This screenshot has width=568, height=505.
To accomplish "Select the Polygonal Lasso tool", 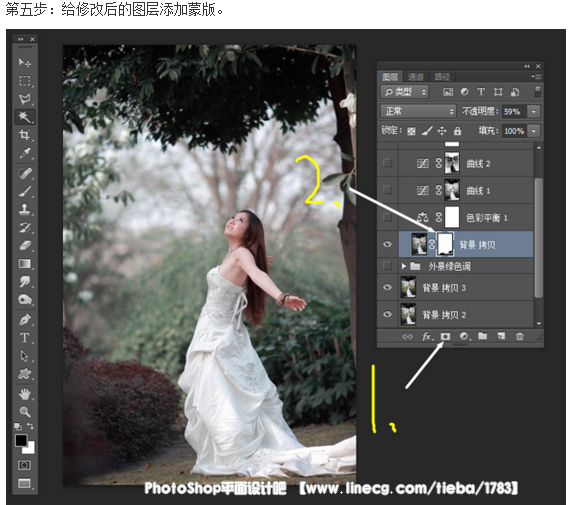I will [25, 99].
